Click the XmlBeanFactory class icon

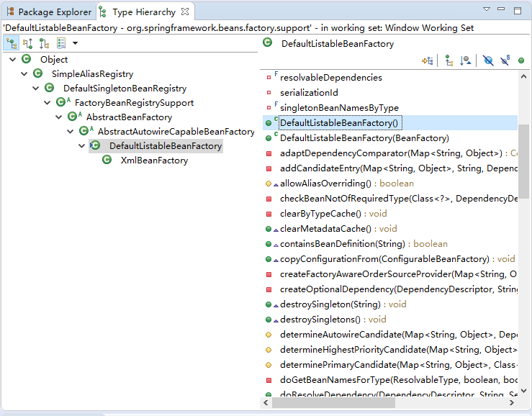107,160
